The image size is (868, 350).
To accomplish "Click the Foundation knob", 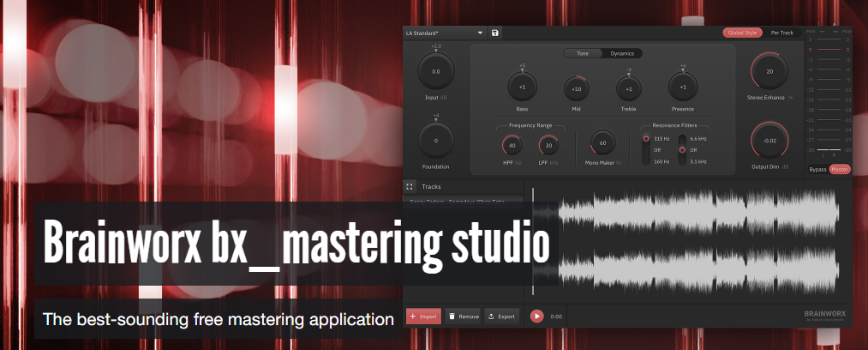I will click(435, 141).
